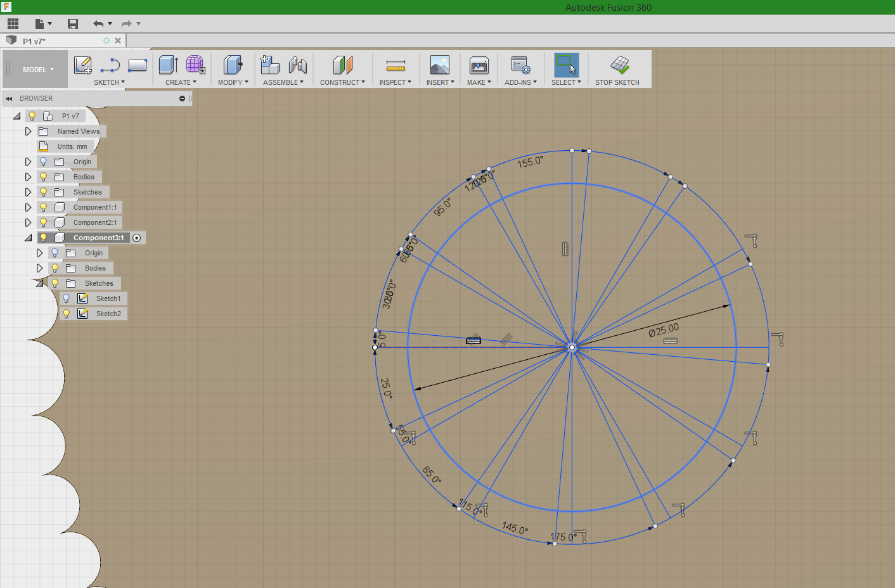This screenshot has height=588, width=895.
Task: Click the Joint assemble icon
Action: [x=297, y=65]
